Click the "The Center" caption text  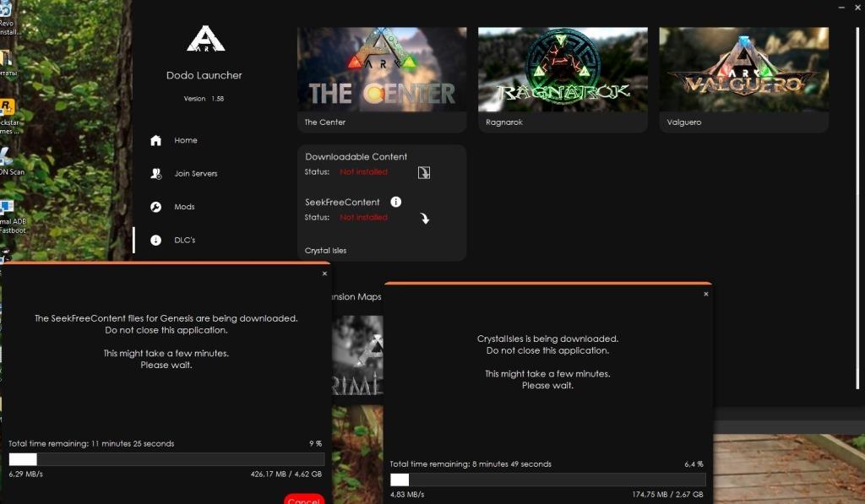click(325, 122)
